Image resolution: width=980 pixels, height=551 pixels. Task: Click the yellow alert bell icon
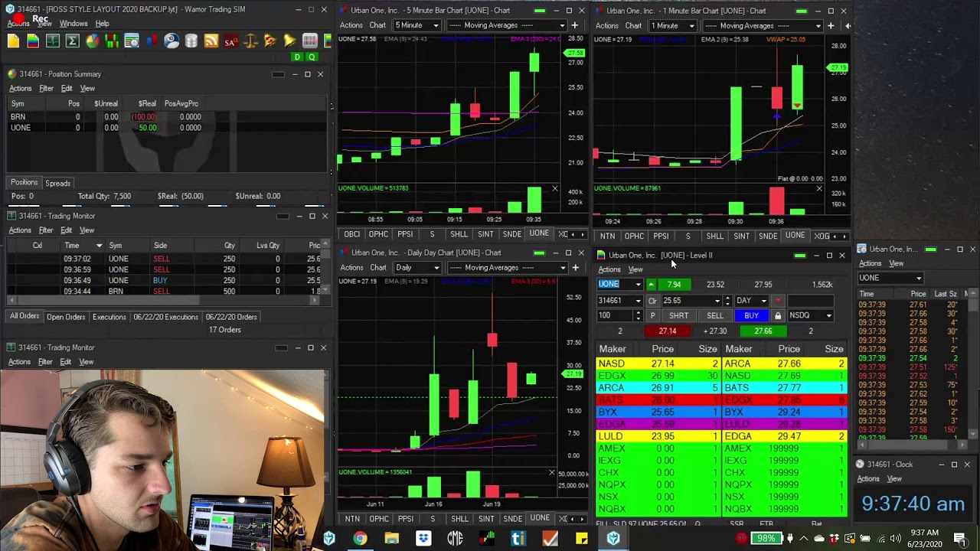[x=289, y=41]
